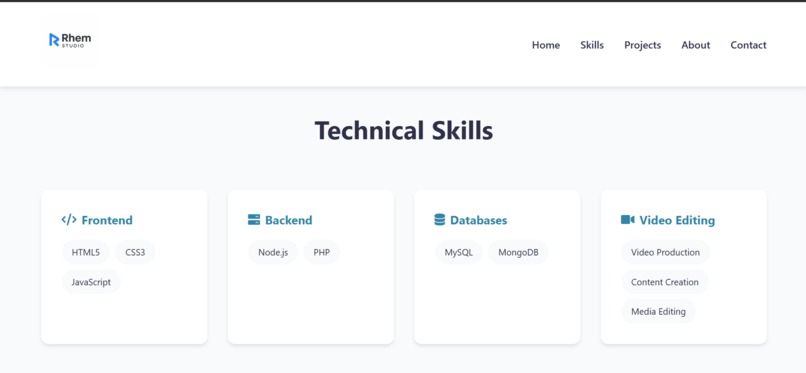
Task: Select the MongoDB skill tag
Action: click(519, 252)
